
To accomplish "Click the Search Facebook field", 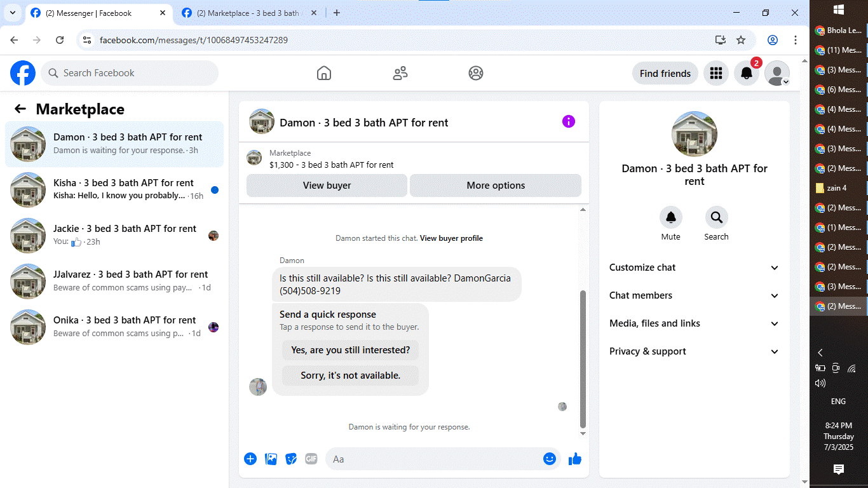I will (130, 73).
